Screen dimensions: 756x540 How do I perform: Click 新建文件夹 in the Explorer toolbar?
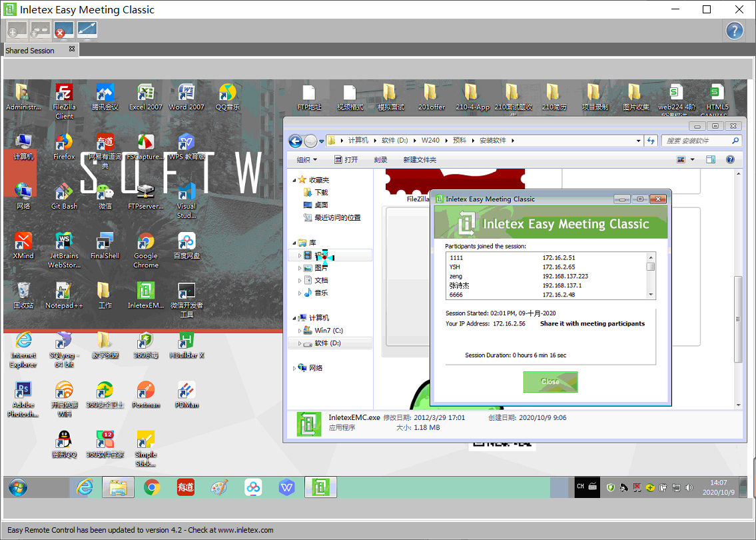[420, 160]
